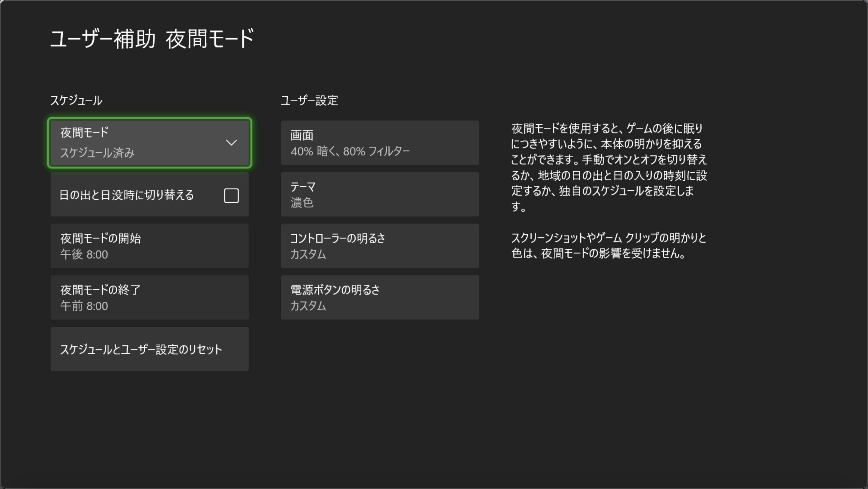Click カスタム under コントローラーの明るさ
This screenshot has width=868, height=489.
(308, 254)
